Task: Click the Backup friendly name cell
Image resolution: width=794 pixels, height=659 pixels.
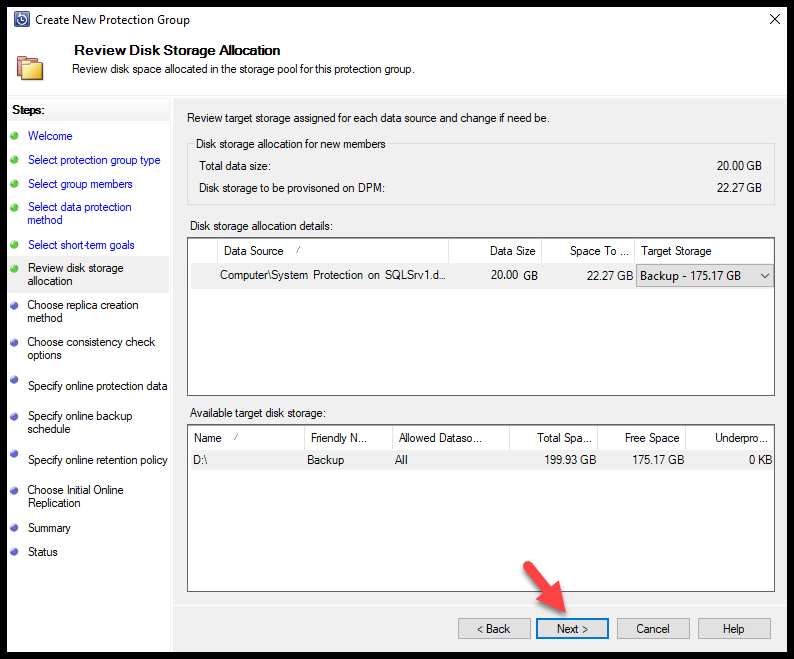Action: [326, 460]
